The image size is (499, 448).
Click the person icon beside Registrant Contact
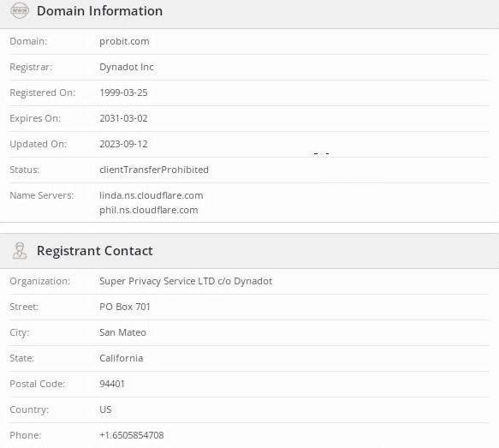pyautogui.click(x=20, y=251)
